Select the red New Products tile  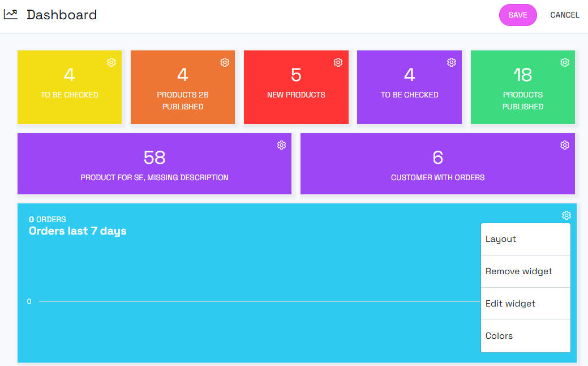pyautogui.click(x=296, y=88)
